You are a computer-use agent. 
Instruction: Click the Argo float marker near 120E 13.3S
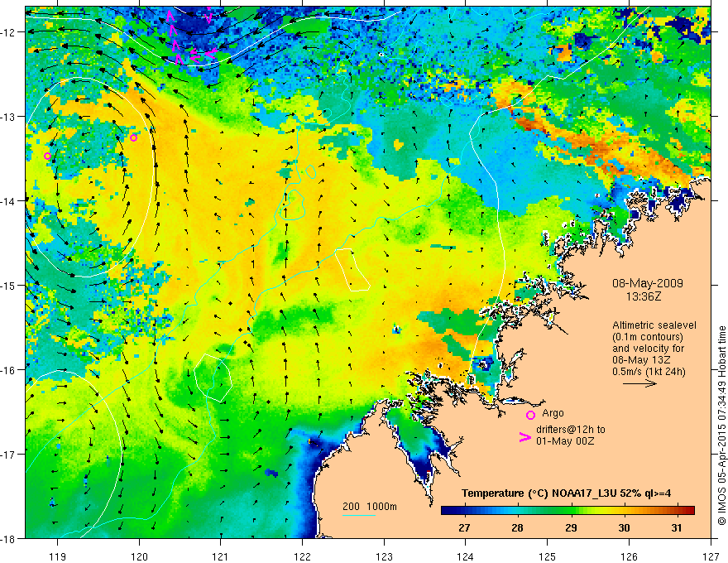(134, 137)
